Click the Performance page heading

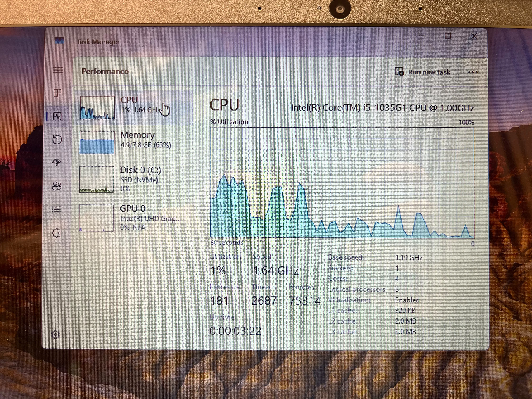(105, 71)
